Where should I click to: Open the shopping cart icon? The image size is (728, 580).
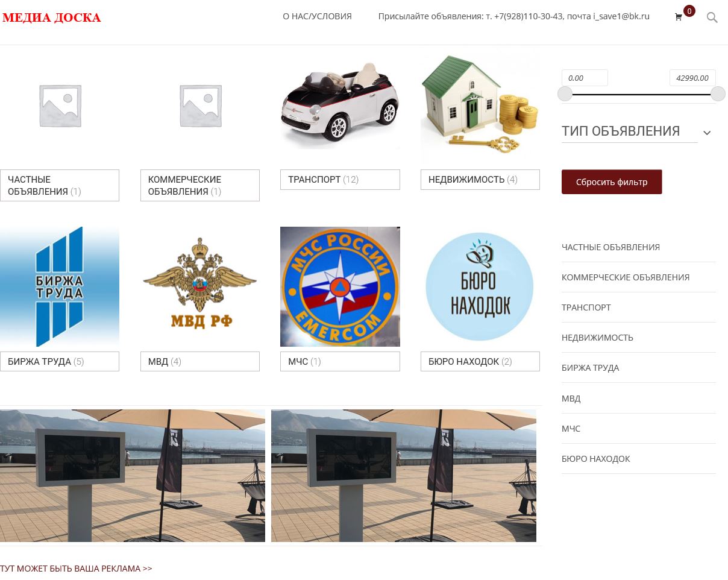click(x=679, y=17)
